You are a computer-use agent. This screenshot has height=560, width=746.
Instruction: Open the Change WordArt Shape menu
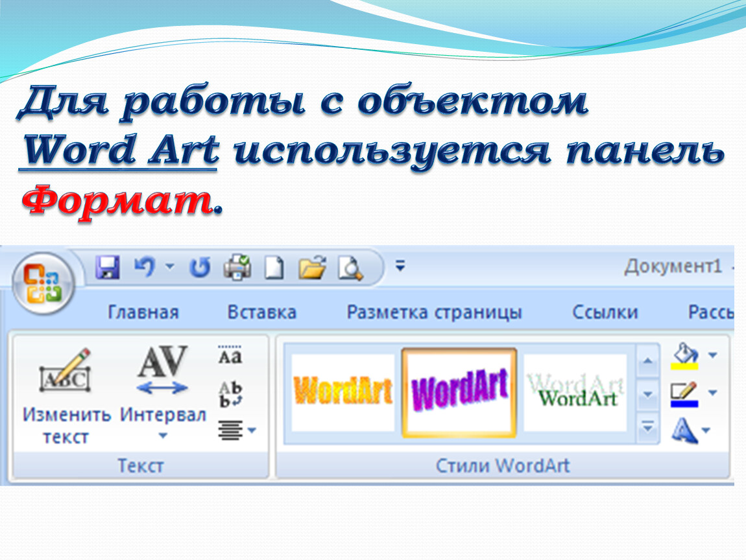(x=690, y=430)
